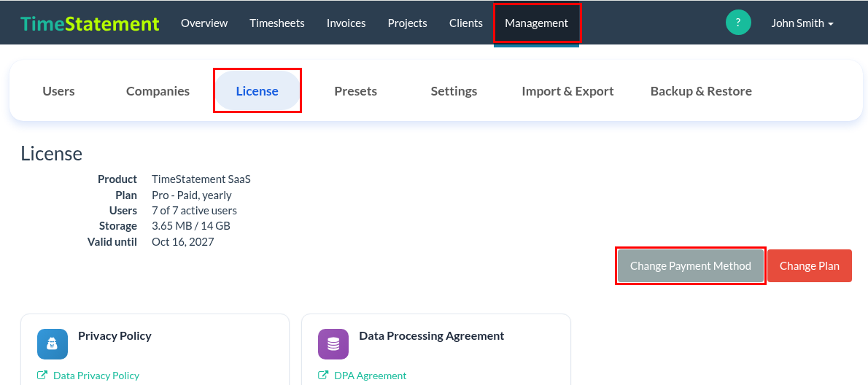
Task: Click the 'Valid until' label
Action: (x=112, y=242)
